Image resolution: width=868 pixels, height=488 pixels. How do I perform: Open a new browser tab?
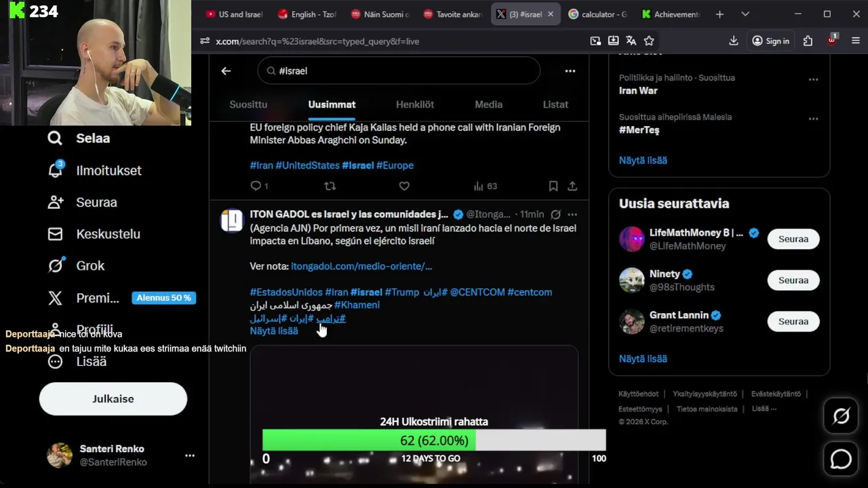tap(719, 14)
